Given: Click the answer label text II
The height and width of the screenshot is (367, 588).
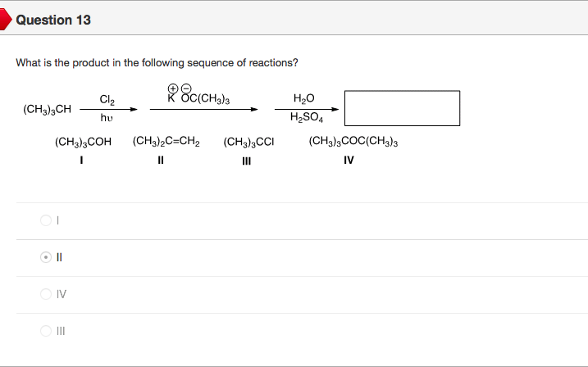Looking at the screenshot, I should 60,257.
